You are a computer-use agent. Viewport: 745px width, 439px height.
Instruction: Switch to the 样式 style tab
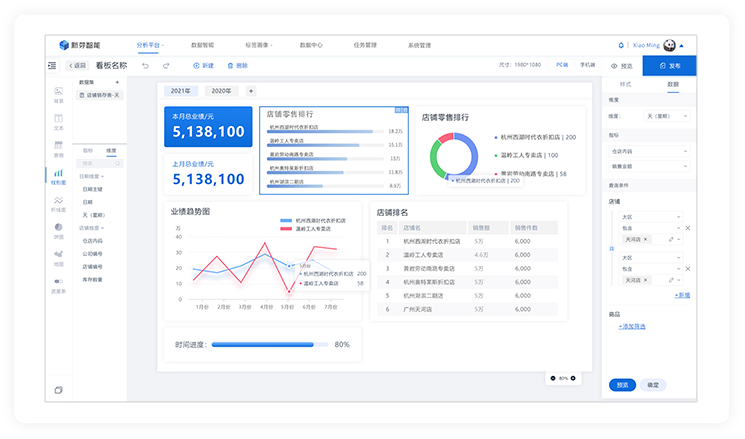[625, 84]
